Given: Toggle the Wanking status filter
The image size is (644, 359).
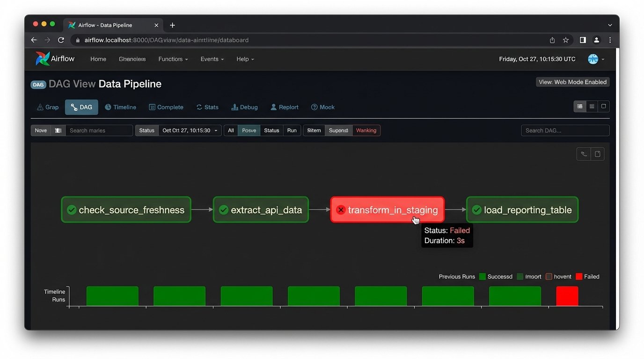Looking at the screenshot, I should click(x=366, y=130).
